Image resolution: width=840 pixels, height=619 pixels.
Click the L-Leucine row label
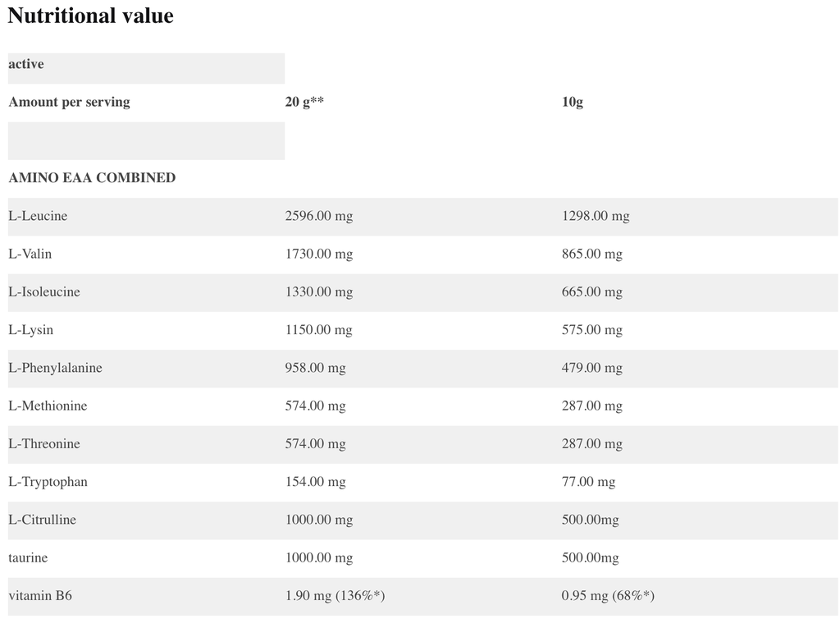[38, 217]
